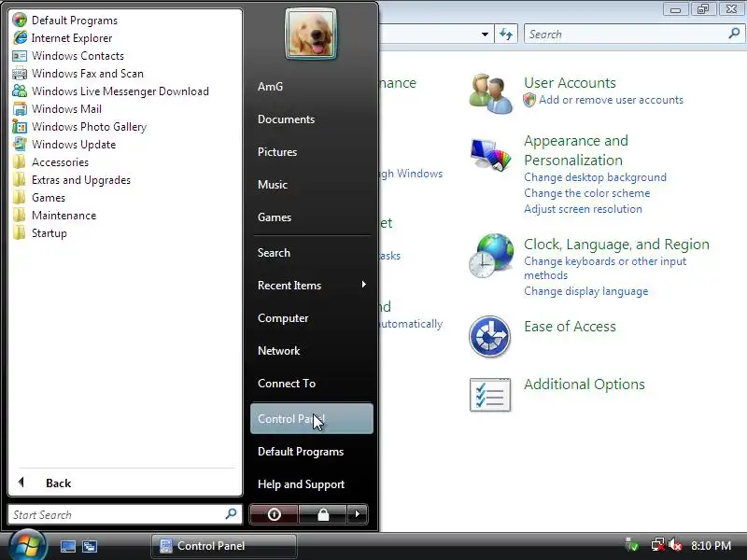Open AmG user folder in Start menu

(x=270, y=87)
